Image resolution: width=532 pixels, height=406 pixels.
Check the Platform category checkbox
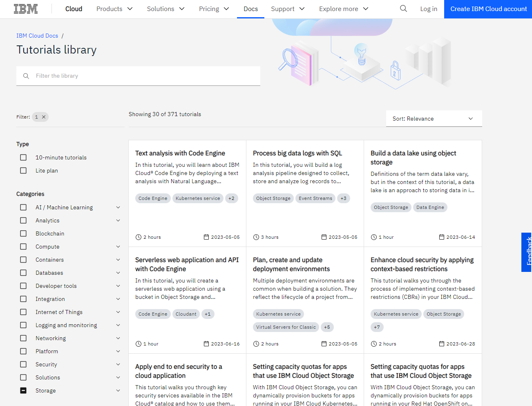click(23, 351)
